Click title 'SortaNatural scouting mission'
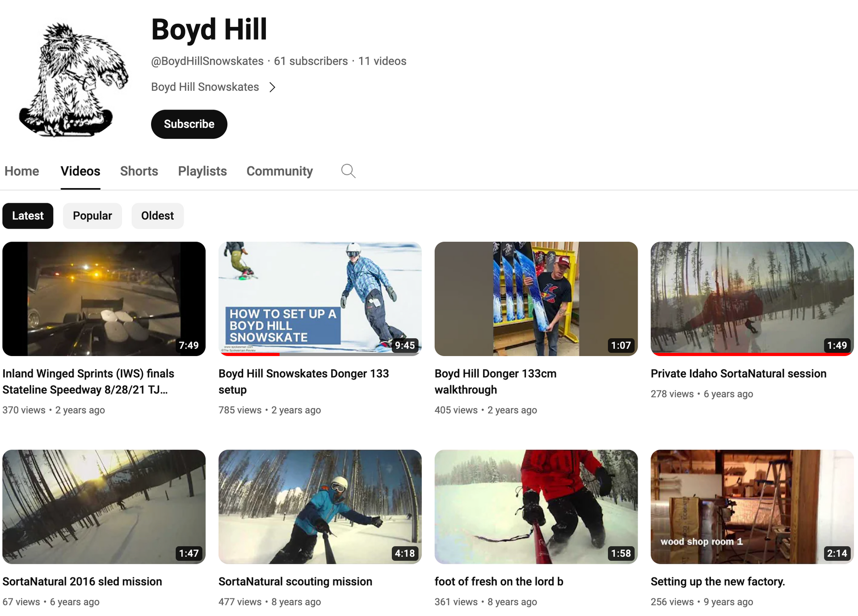The image size is (858, 616). click(x=295, y=582)
